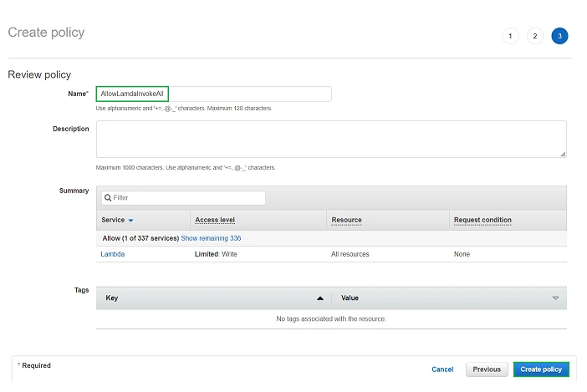Cancel the policy creation
587x392 pixels.
pyautogui.click(x=442, y=369)
